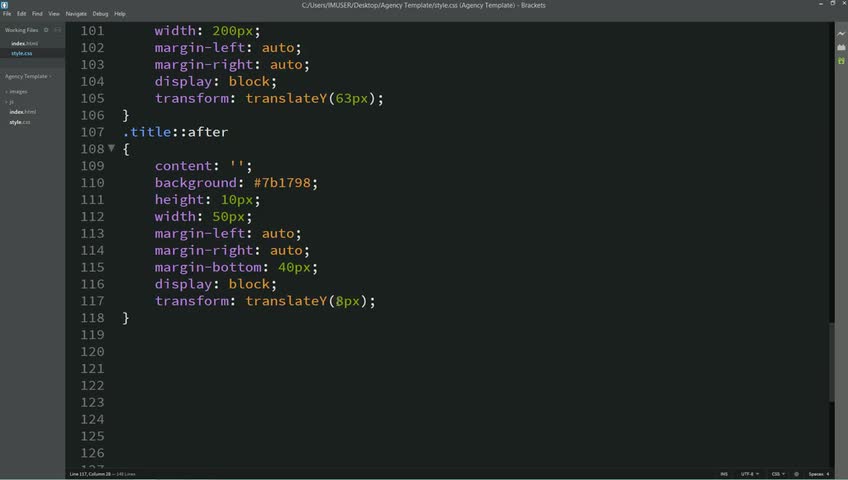Open the Working Files settings gear
Viewport: 848px width, 480px height.
[46, 30]
